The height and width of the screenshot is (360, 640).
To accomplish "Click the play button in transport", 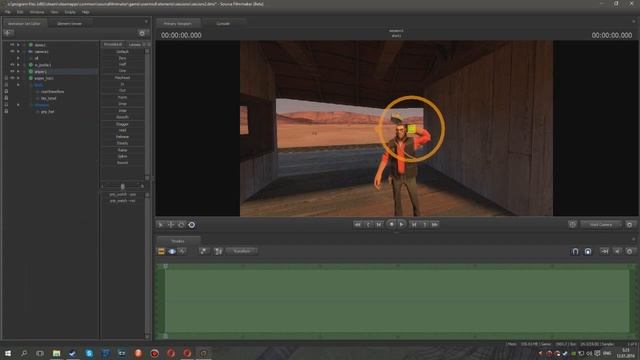I will pyautogui.click(x=402, y=224).
